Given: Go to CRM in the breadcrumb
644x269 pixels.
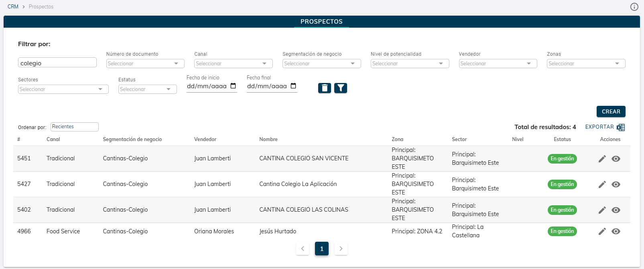Looking at the screenshot, I should [x=13, y=7].
